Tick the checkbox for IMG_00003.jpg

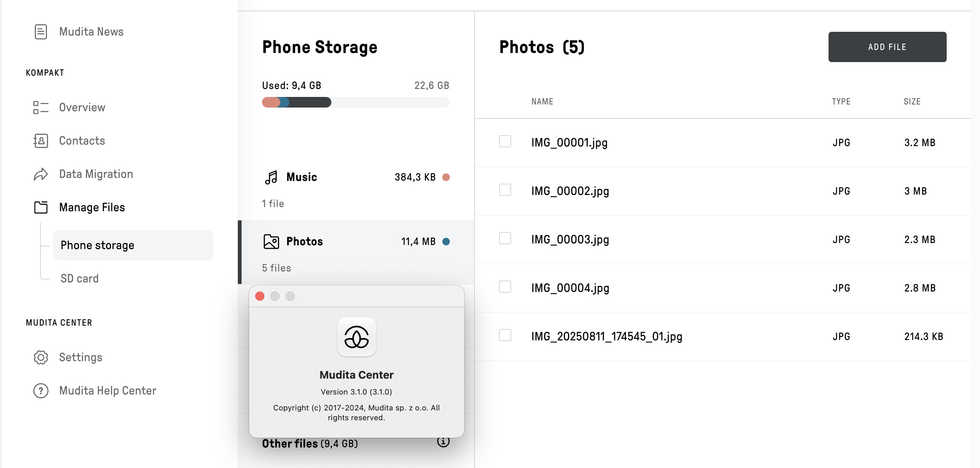pyautogui.click(x=505, y=239)
